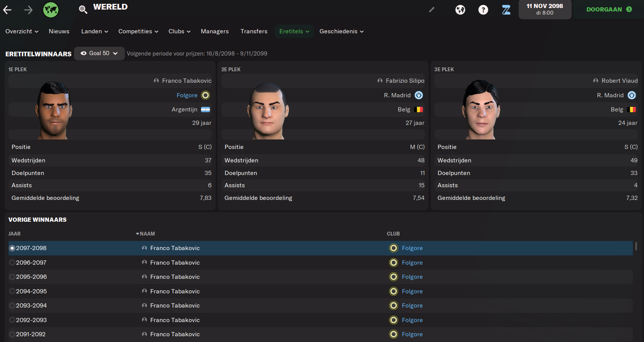Image resolution: width=644 pixels, height=342 pixels.
Task: Select the 2096-2097 season radio button
Action: (12, 263)
